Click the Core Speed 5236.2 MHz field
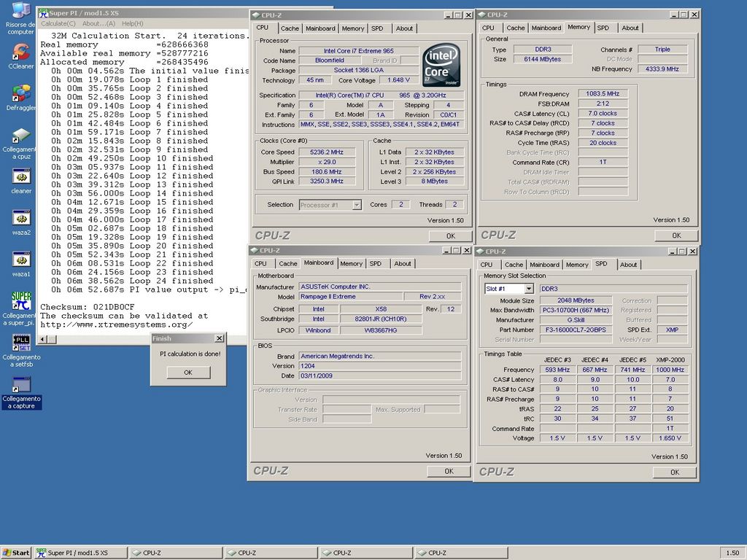747x560 pixels. (x=327, y=152)
